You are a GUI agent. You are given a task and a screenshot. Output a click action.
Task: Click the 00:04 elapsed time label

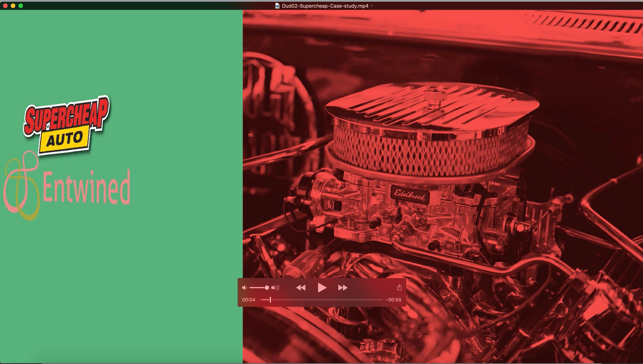[x=249, y=300]
